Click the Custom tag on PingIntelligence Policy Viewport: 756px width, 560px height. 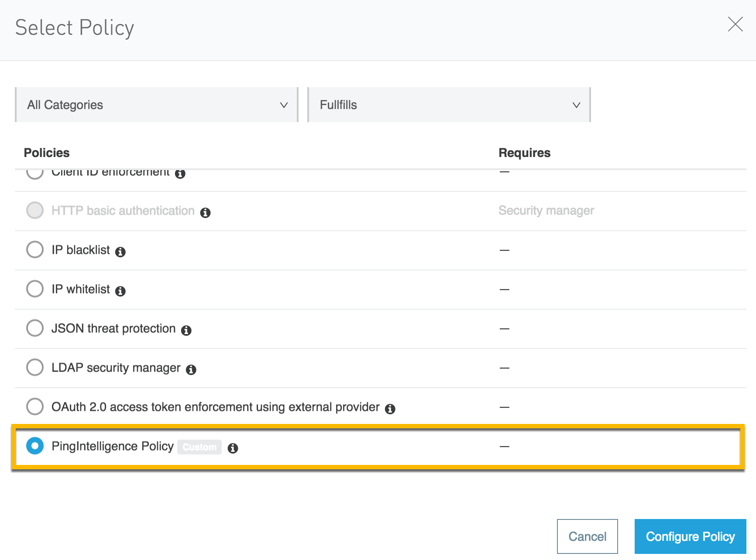199,447
